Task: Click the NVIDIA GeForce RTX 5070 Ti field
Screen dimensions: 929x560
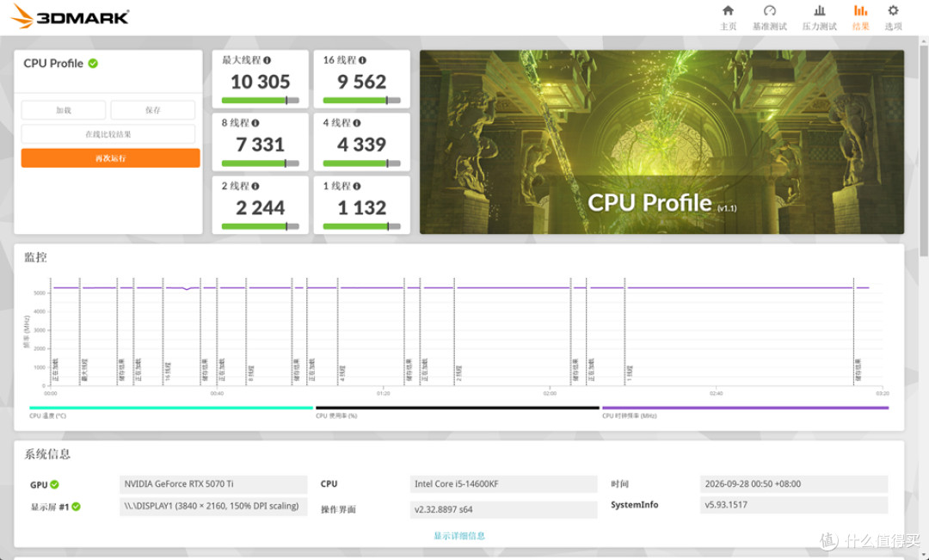Action: 213,484
